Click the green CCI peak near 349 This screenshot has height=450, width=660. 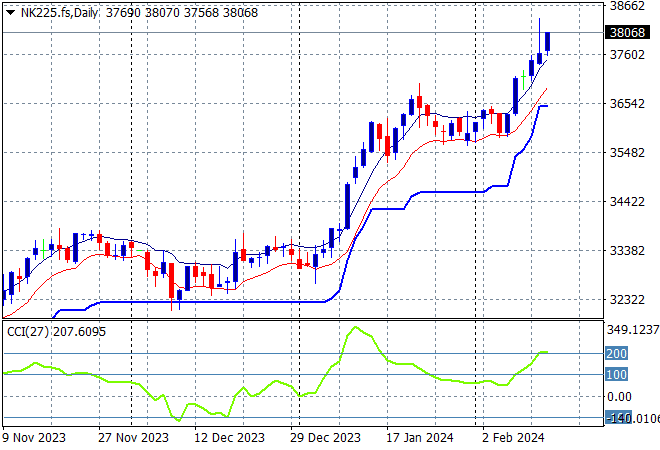tap(356, 327)
